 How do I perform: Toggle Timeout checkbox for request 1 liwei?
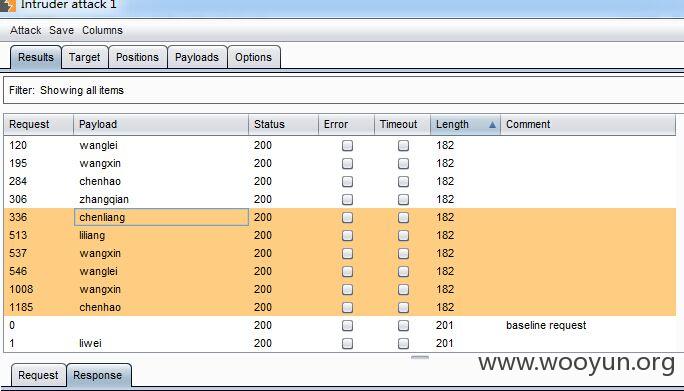[403, 343]
